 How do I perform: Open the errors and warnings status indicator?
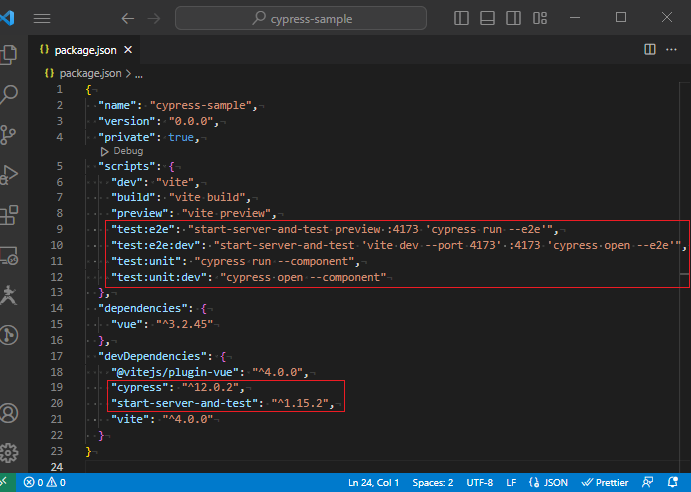(45, 482)
